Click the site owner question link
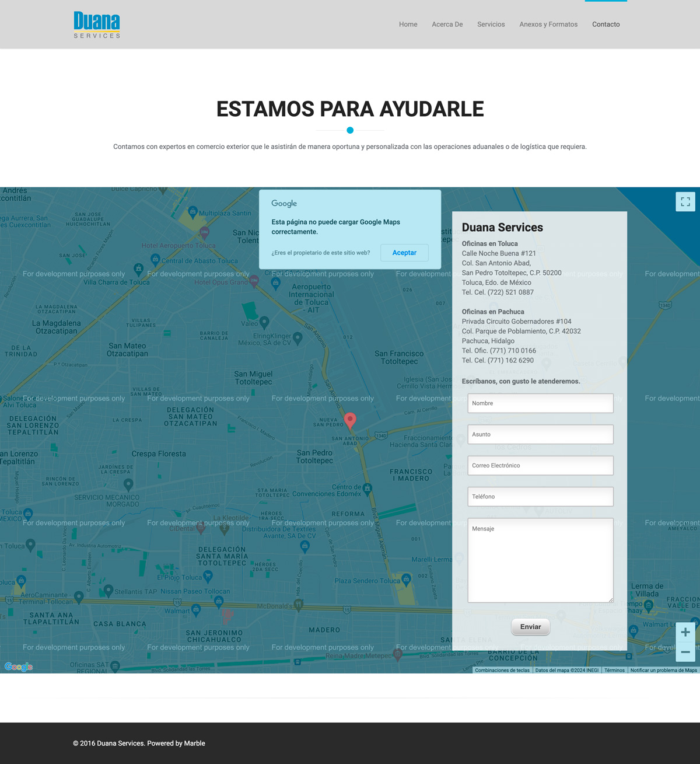Screen dimensions: 700x764 [x=320, y=253]
